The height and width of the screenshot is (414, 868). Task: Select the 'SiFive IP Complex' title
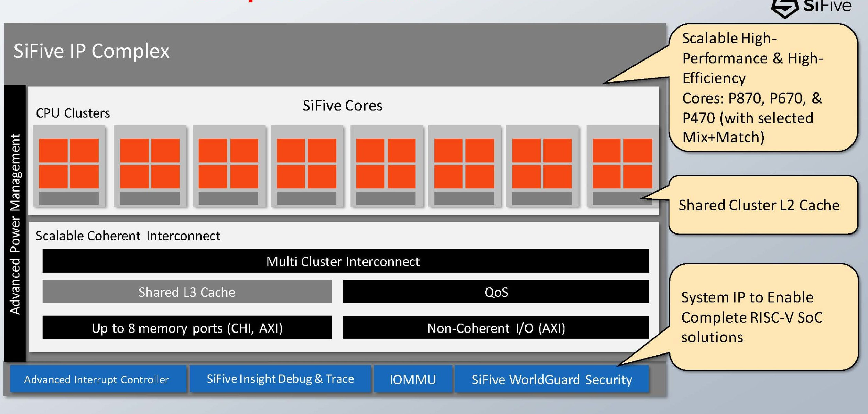91,51
